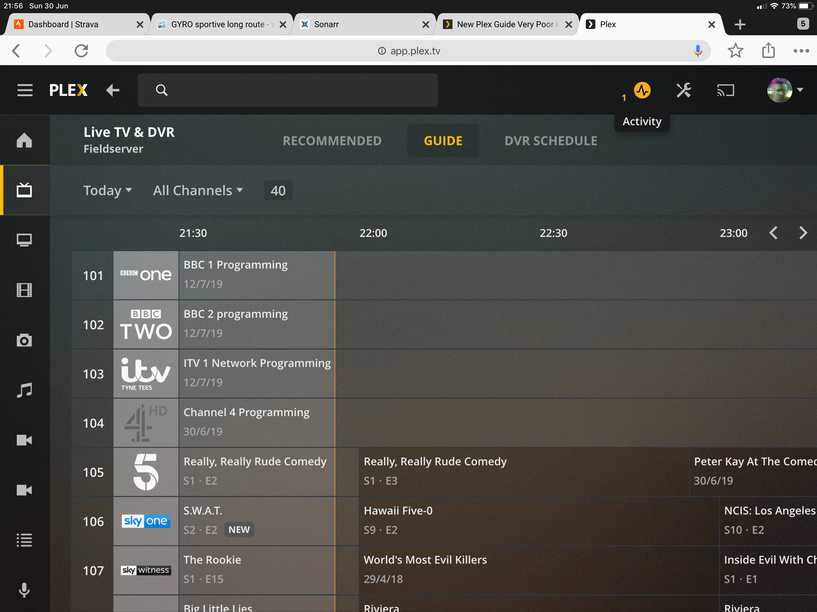Open NCIS: Los Angeles listing
The width and height of the screenshot is (817, 612).
pyautogui.click(x=769, y=521)
